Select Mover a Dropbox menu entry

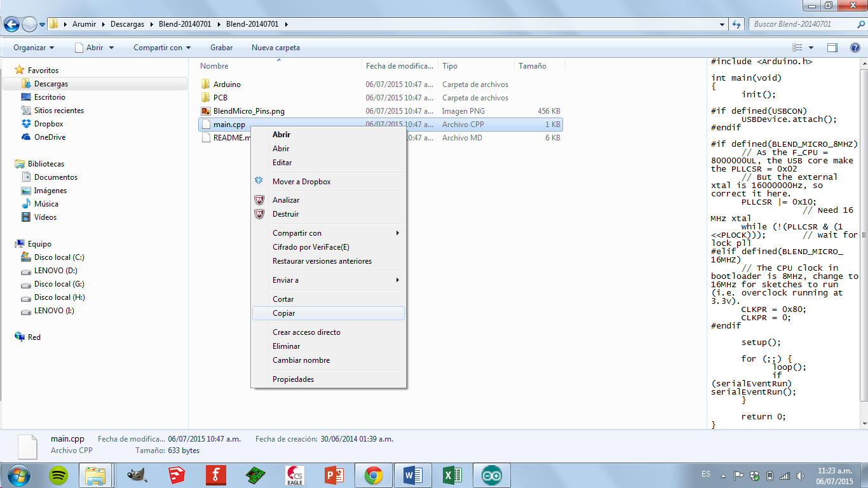[329, 182]
